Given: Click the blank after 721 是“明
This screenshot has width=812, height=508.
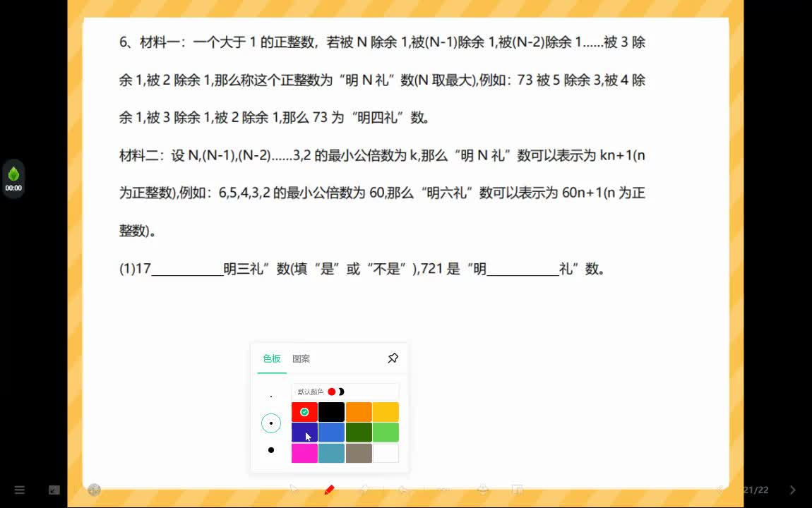Looking at the screenshot, I should point(523,270).
